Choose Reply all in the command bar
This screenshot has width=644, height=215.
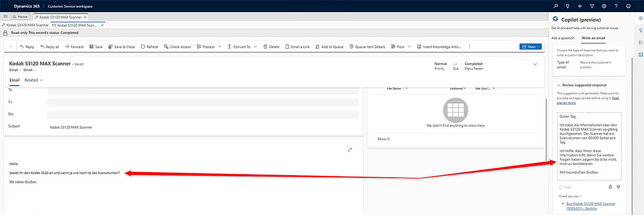[49, 47]
